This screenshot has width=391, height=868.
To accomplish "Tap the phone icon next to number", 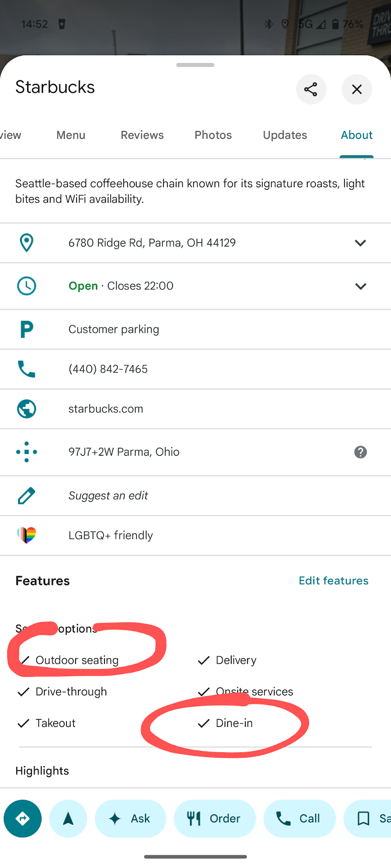I will [27, 369].
